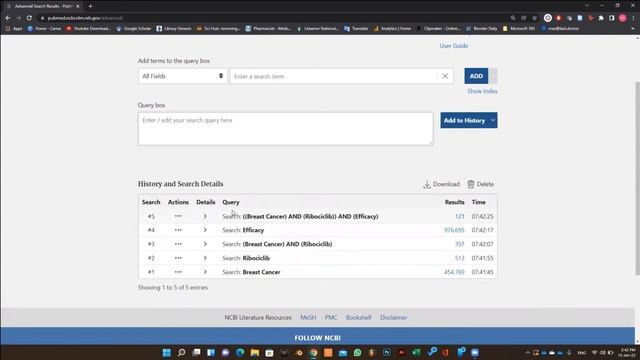Open Photoshop from taskbar
Image resolution: width=640 pixels, height=360 pixels.
tap(387, 353)
